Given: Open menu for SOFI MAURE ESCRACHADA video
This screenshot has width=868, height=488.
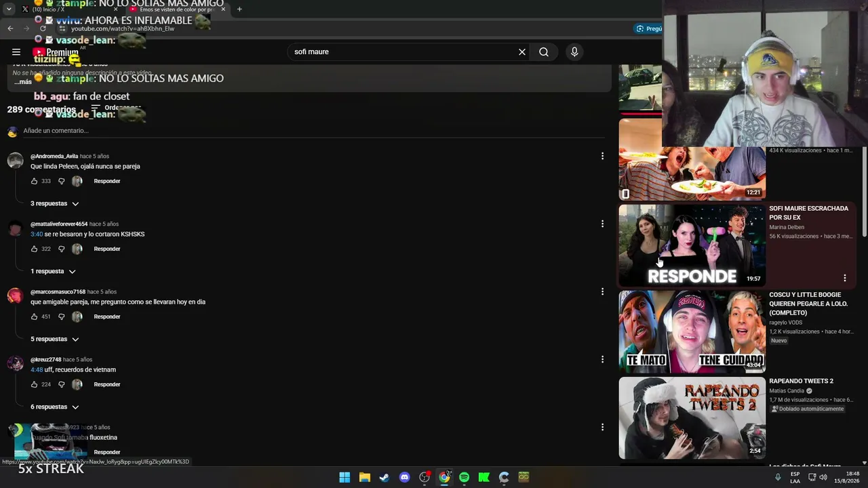Looking at the screenshot, I should (845, 278).
